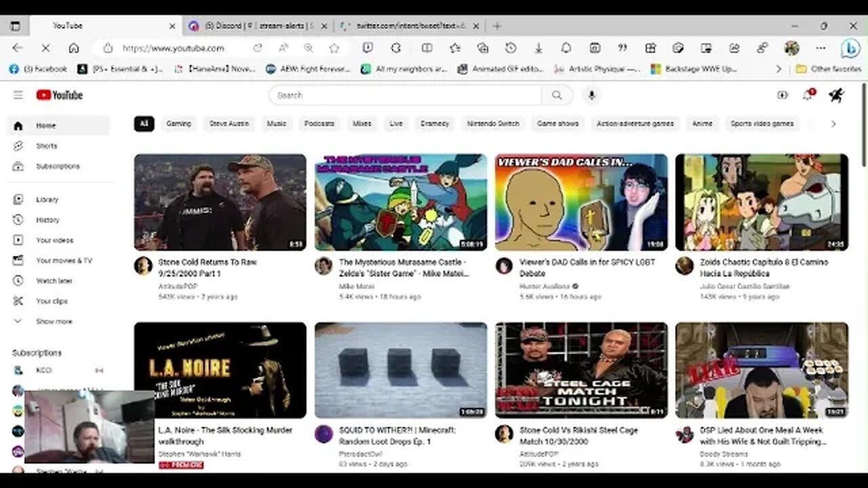
Task: Select the Dramedy filter chip
Action: click(x=435, y=123)
